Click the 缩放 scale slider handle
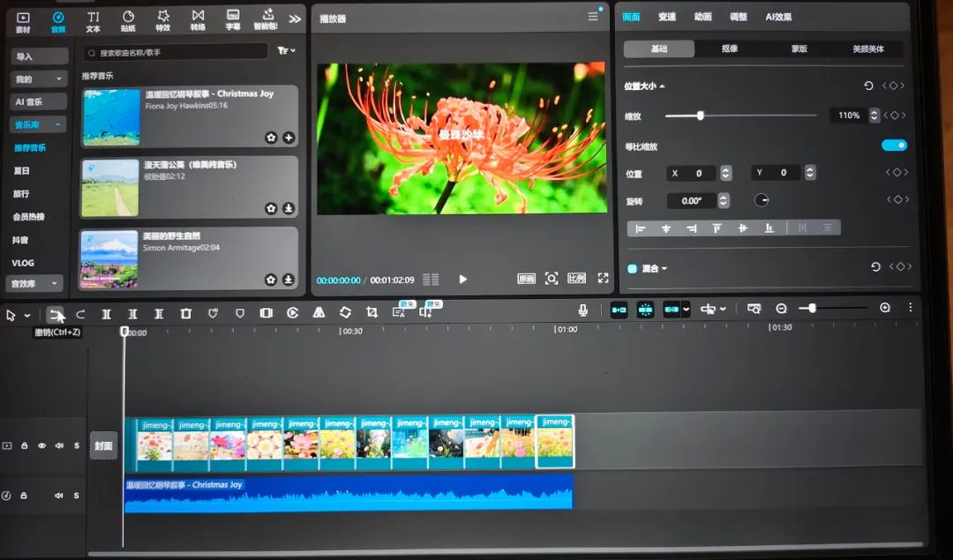953x560 pixels. (x=700, y=116)
